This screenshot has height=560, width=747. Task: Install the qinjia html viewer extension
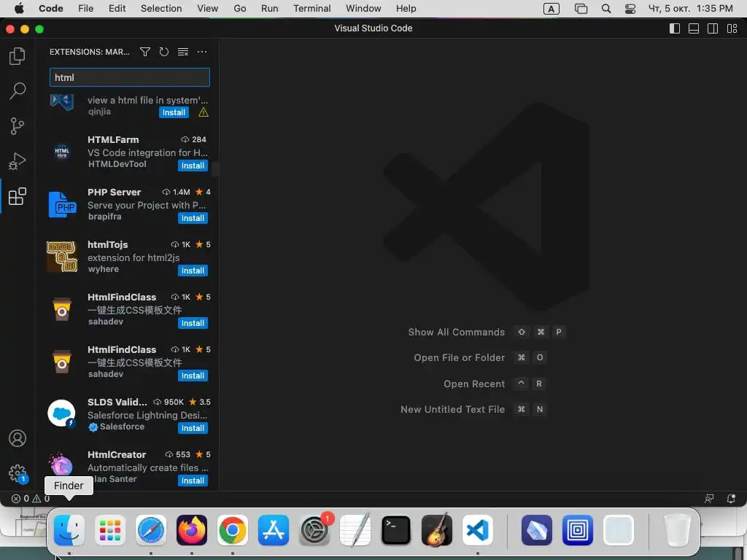tap(174, 112)
